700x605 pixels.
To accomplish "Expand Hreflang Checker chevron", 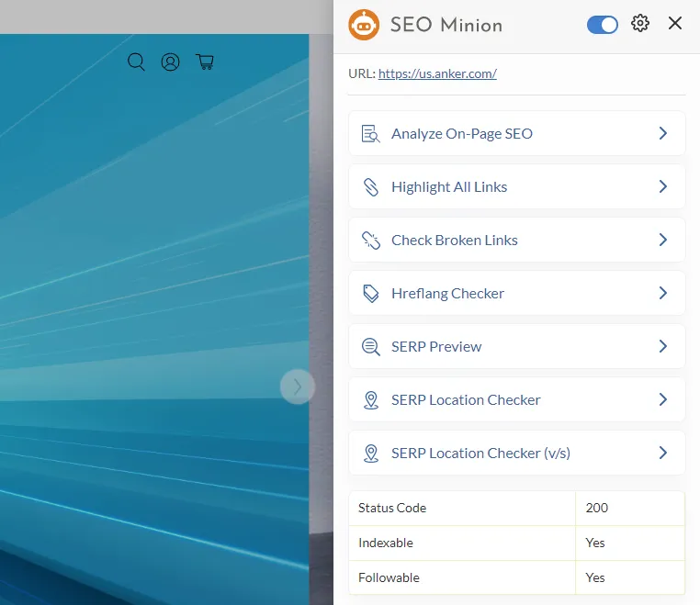I will point(663,293).
